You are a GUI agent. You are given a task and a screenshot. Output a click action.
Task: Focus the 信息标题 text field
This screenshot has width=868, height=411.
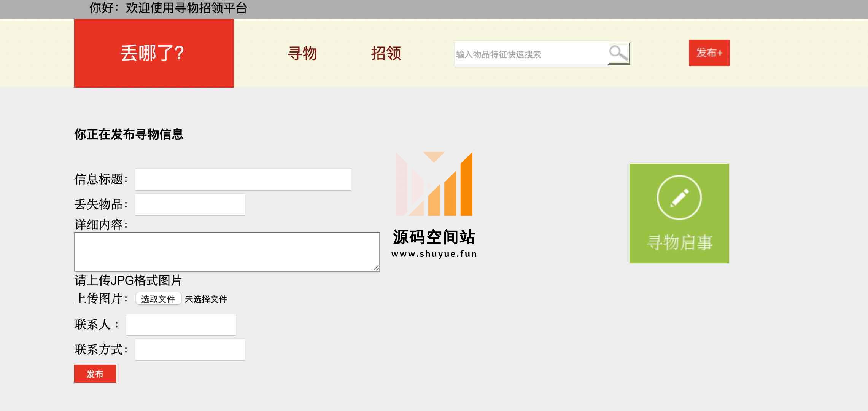tap(243, 179)
